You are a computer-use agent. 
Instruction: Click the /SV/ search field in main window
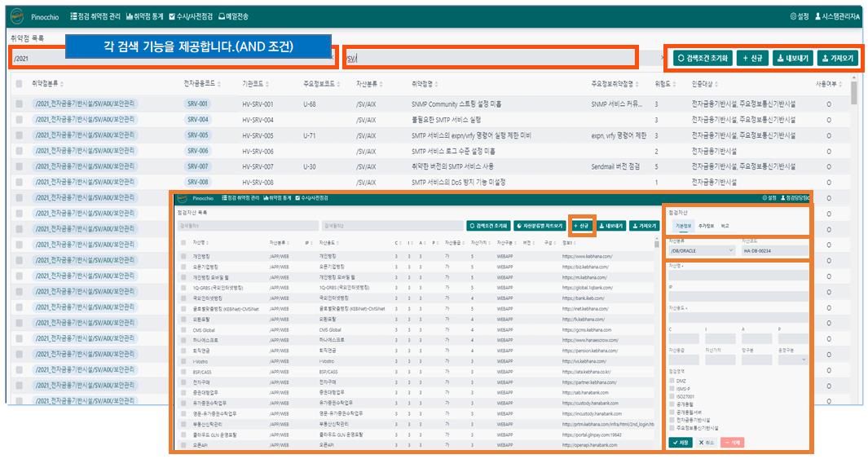490,58
